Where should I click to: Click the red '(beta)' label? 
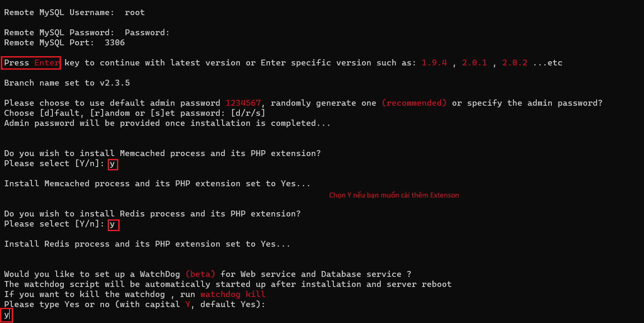coord(200,274)
